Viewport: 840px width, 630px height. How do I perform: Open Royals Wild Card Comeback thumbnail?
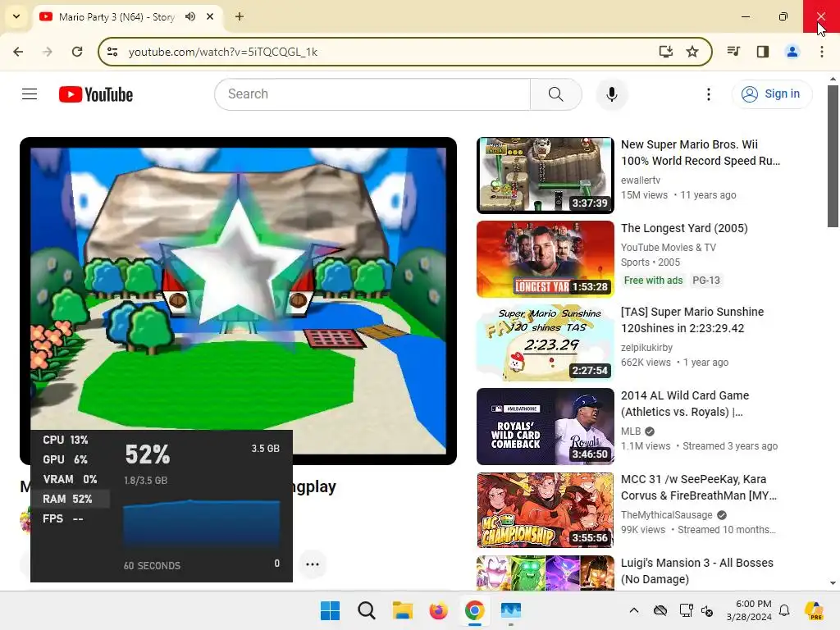pos(546,427)
